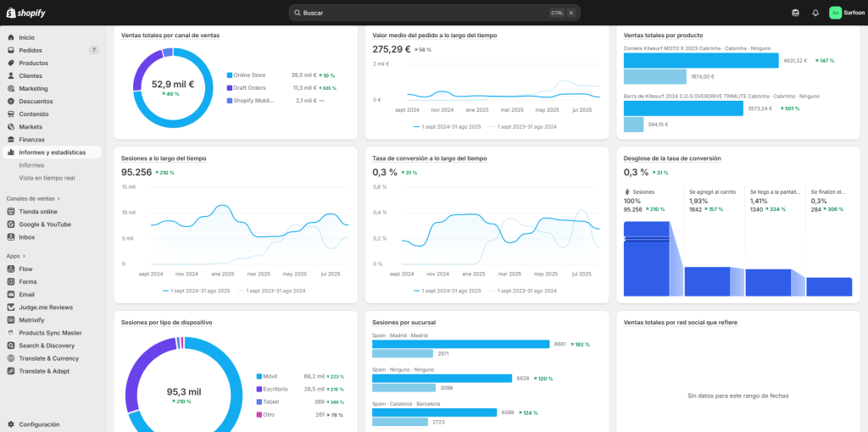The image size is (868, 432).
Task: Click the Matrixify app icon
Action: coord(10,320)
